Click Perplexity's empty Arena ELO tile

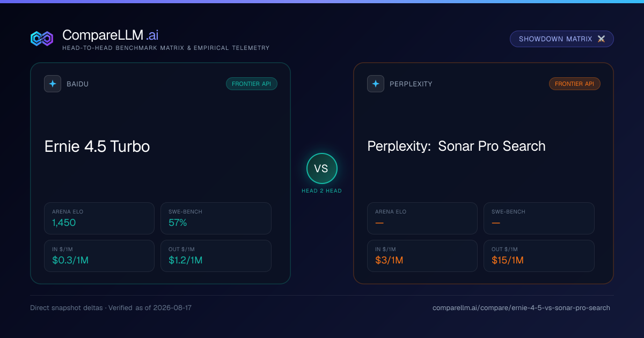click(422, 218)
